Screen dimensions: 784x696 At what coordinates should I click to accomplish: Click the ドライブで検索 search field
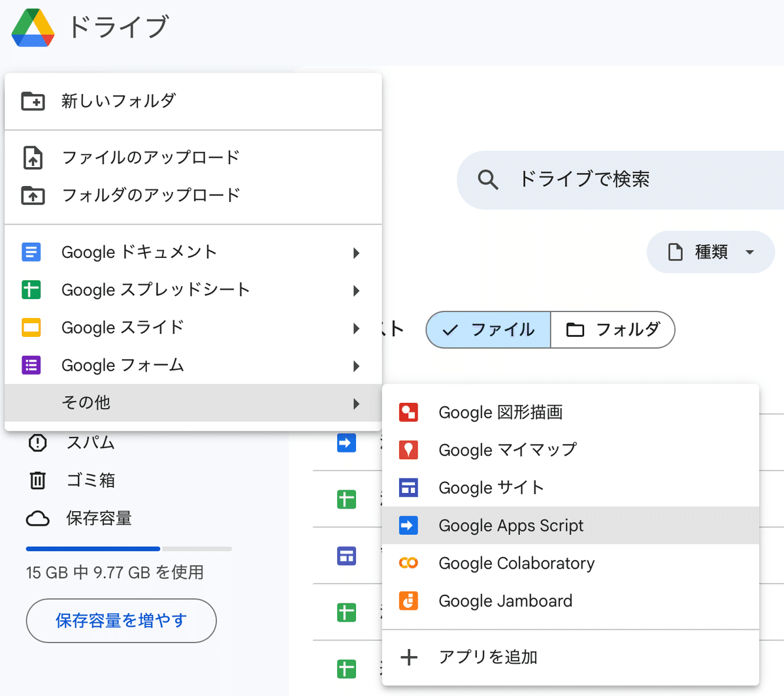(x=621, y=180)
